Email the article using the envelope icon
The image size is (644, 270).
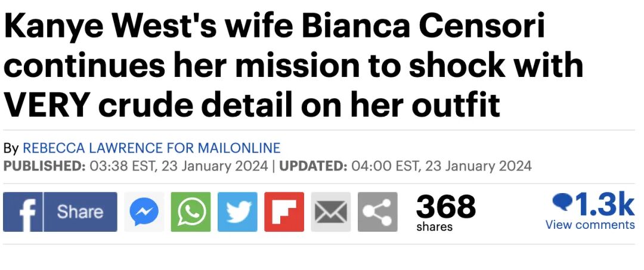[x=331, y=212]
